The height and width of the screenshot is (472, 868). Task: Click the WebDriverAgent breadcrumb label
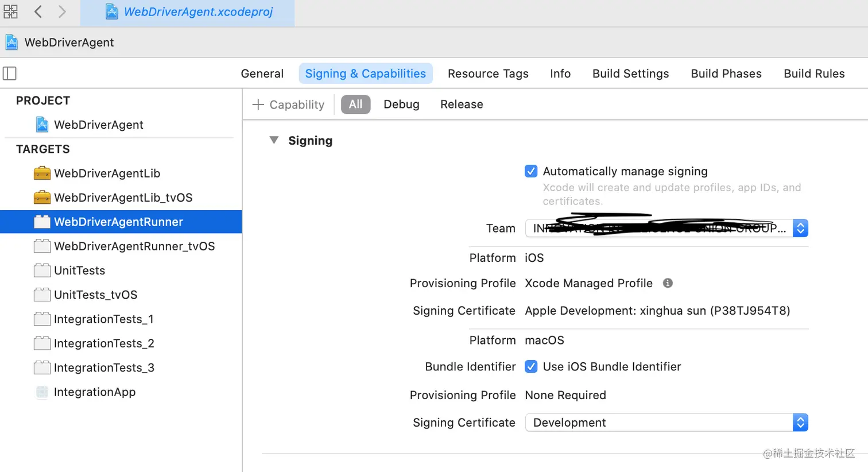(x=69, y=42)
